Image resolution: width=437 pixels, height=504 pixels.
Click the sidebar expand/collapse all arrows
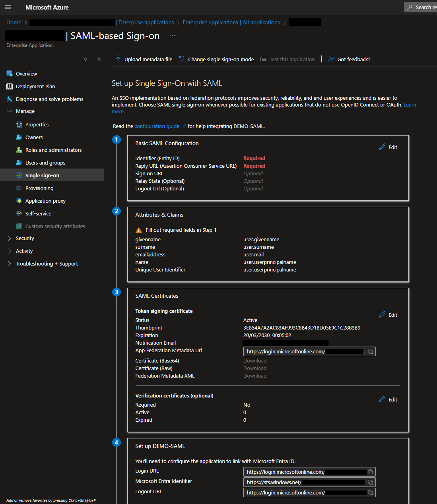85,59
